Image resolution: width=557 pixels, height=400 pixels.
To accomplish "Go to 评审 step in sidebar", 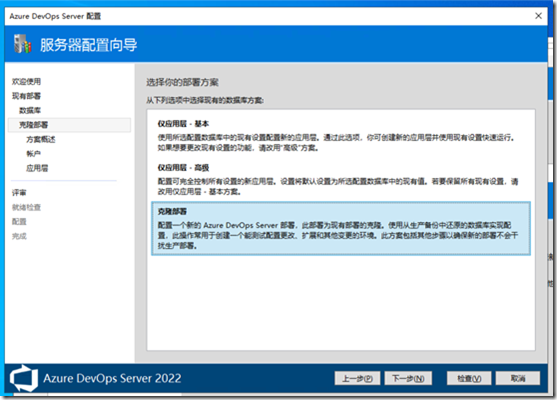I will coord(19,193).
